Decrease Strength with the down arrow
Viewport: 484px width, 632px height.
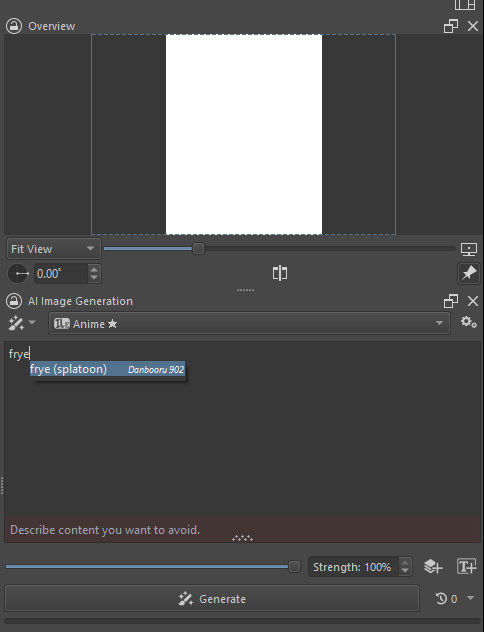(405, 572)
